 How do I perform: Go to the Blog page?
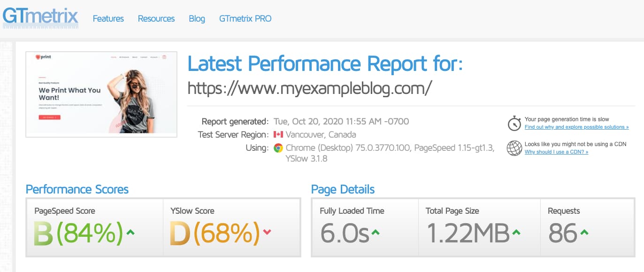pos(197,19)
